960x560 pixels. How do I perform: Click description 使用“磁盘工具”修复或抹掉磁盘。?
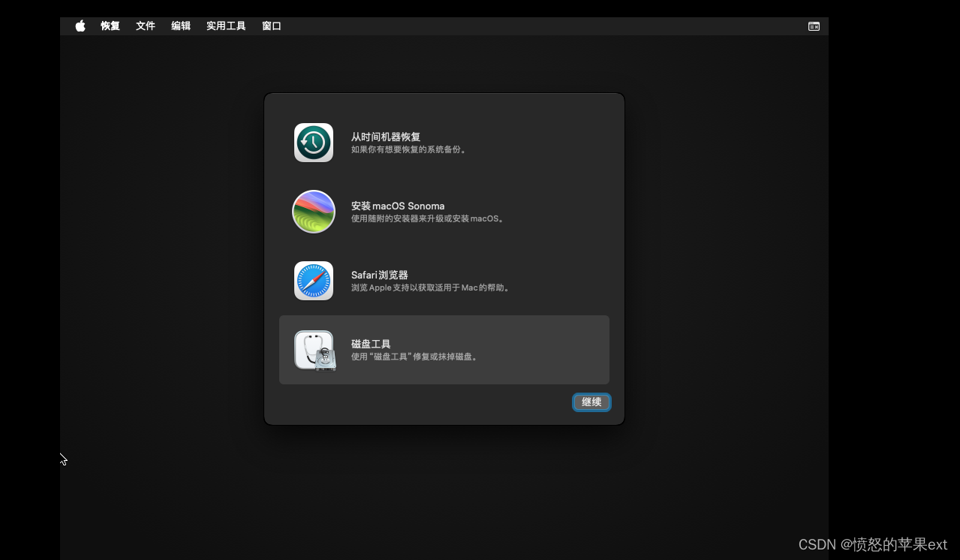coord(416,357)
